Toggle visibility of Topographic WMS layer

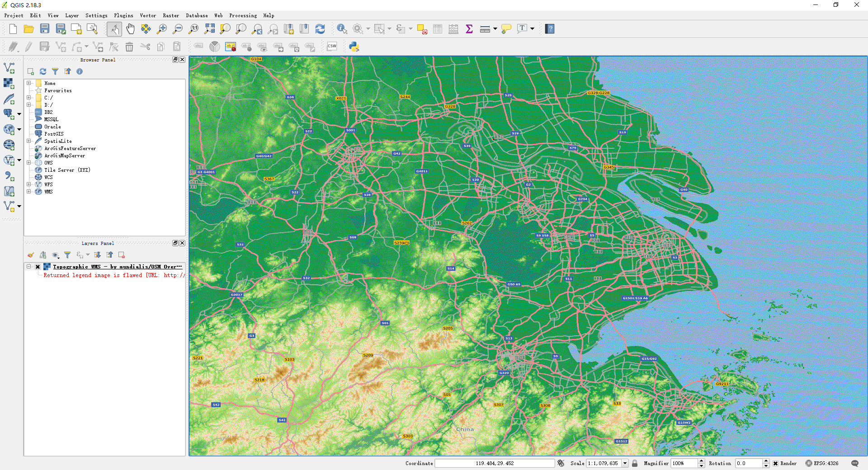coord(38,267)
